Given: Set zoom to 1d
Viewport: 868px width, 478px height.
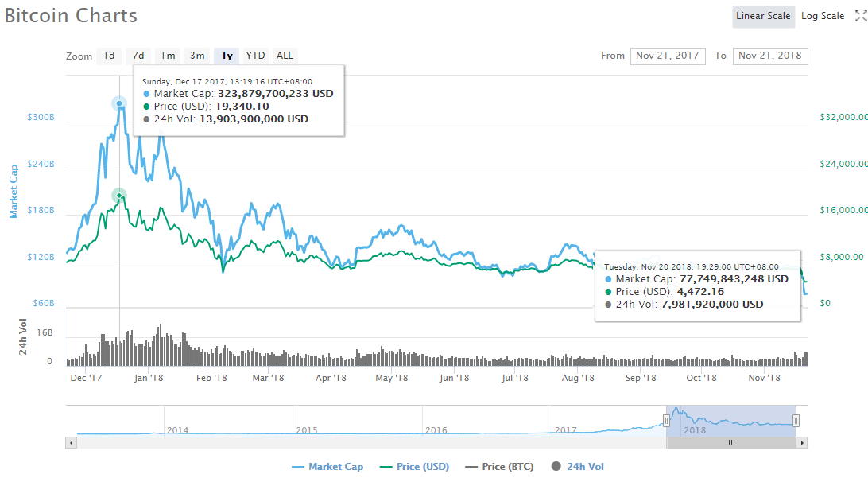Looking at the screenshot, I should tap(109, 56).
